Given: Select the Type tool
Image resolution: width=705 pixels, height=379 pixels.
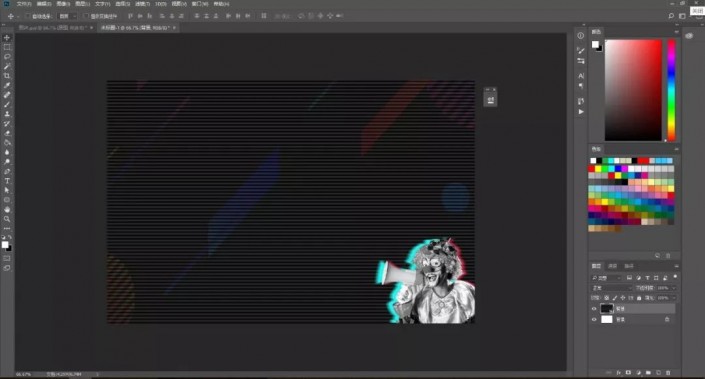Looking at the screenshot, I should [7, 181].
